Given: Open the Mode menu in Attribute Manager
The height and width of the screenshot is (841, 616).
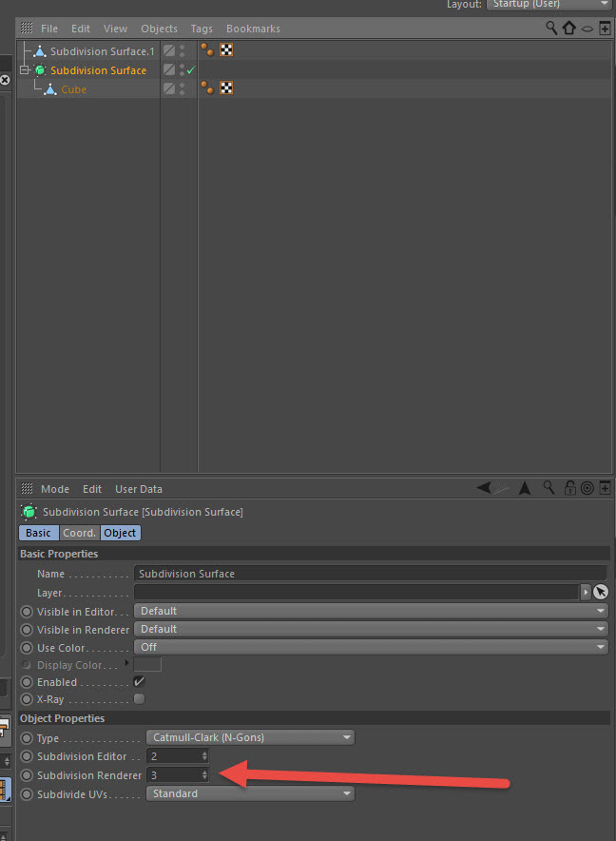Looking at the screenshot, I should coord(55,489).
